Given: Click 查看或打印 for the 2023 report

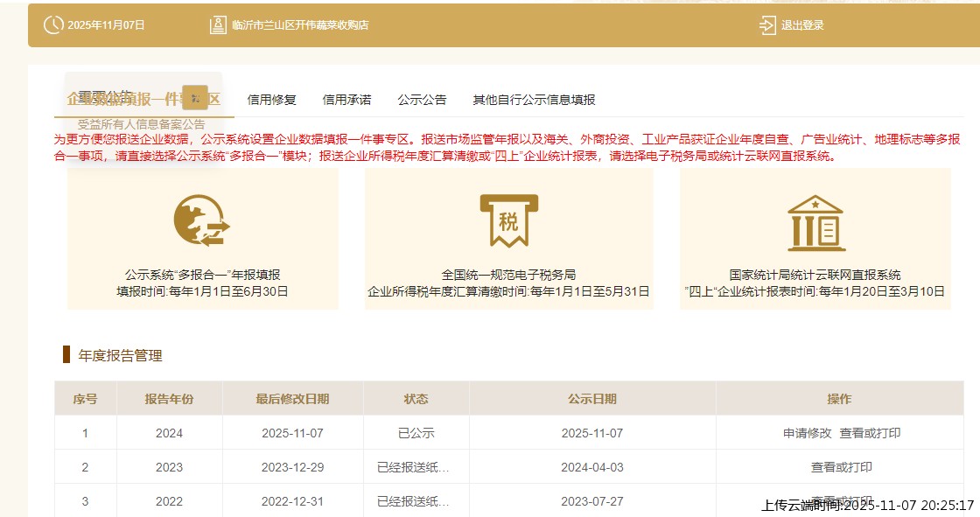Looking at the screenshot, I should tap(840, 467).
